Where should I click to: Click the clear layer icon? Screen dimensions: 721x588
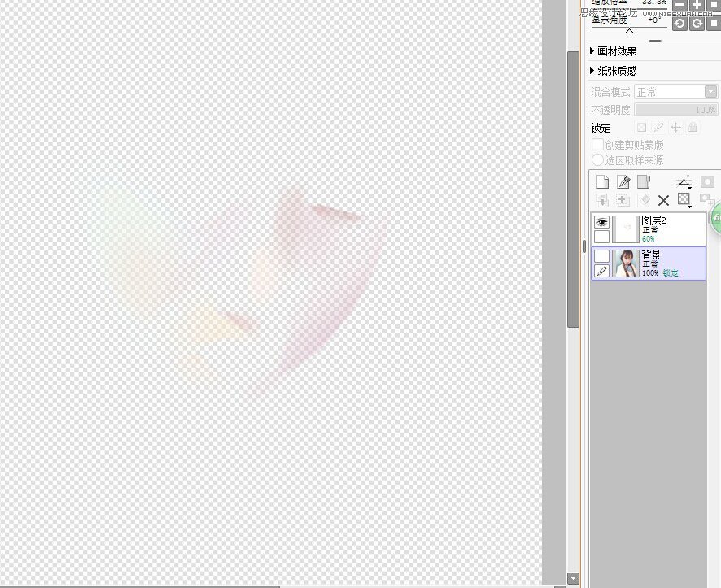[x=644, y=200]
